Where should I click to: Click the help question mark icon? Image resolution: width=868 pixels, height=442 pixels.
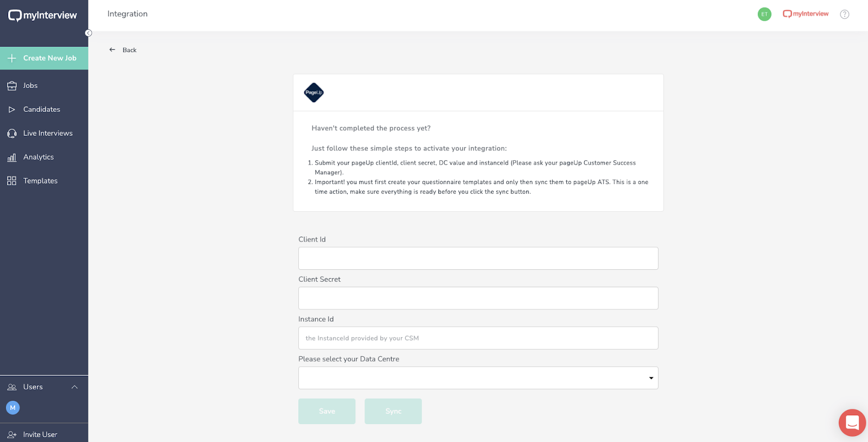[845, 14]
